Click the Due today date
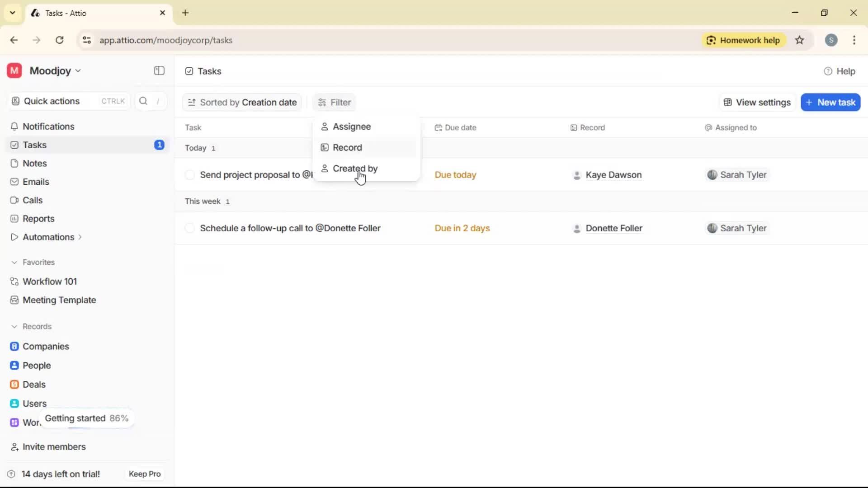The width and height of the screenshot is (868, 488). coord(455,175)
